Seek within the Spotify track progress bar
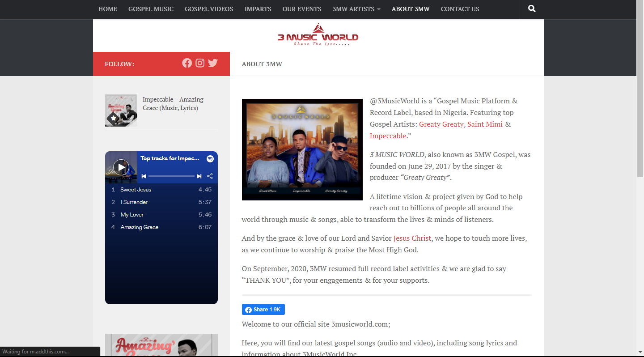644x357 pixels. tap(171, 176)
